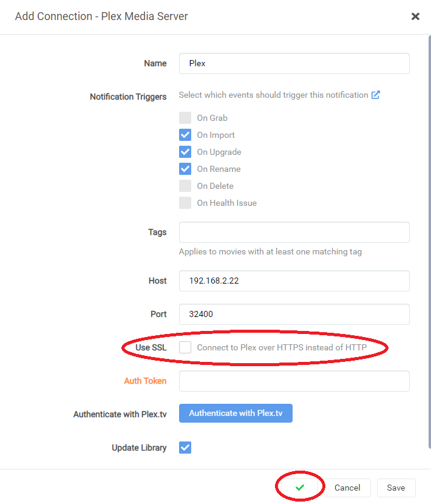
Task: Enable the On Delete trigger
Action: pos(185,186)
